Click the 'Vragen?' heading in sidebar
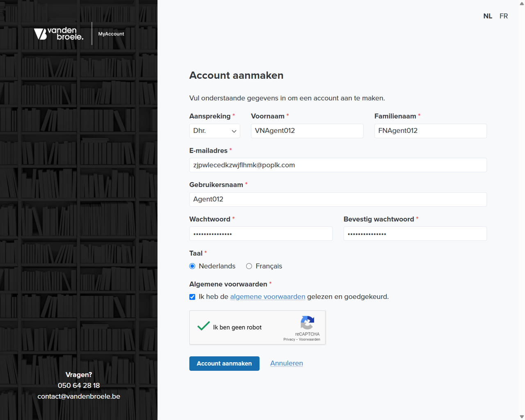 (x=79, y=374)
